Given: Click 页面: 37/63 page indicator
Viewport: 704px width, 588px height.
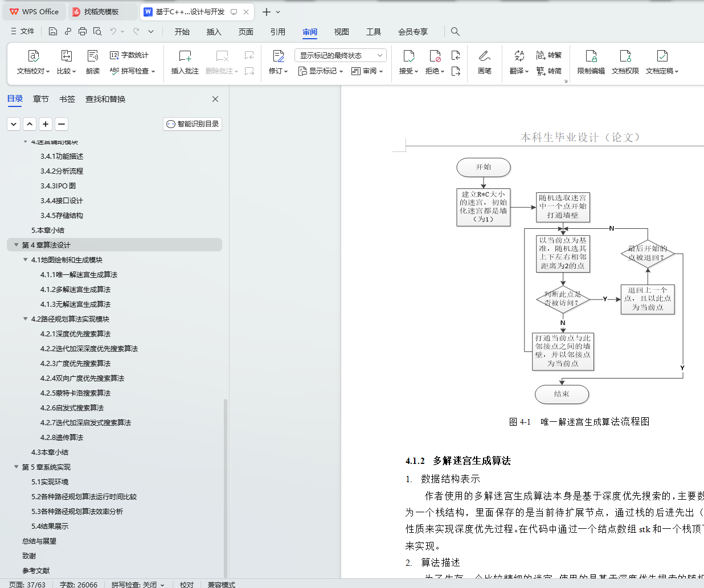Looking at the screenshot, I should (x=27, y=585).
